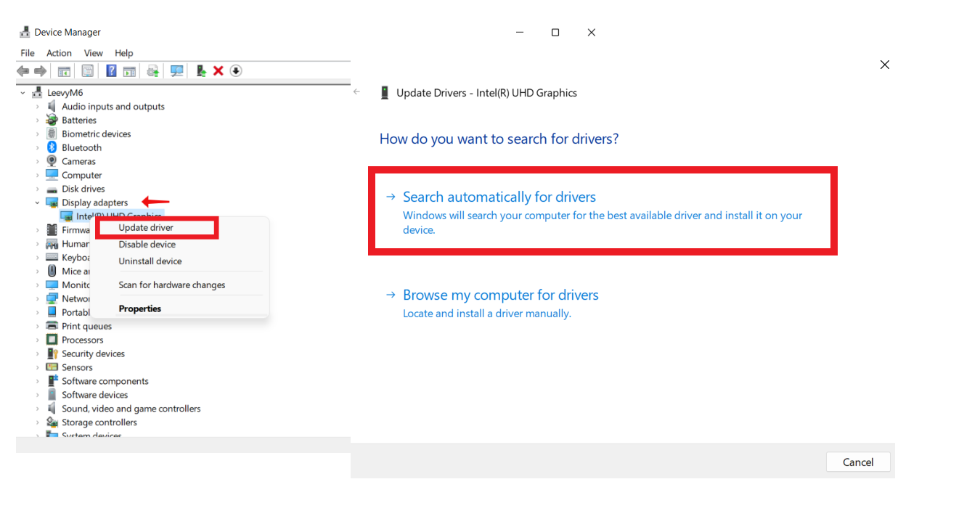Choose Update driver from the context menu
Viewport: 980px width, 511px height.
click(146, 228)
